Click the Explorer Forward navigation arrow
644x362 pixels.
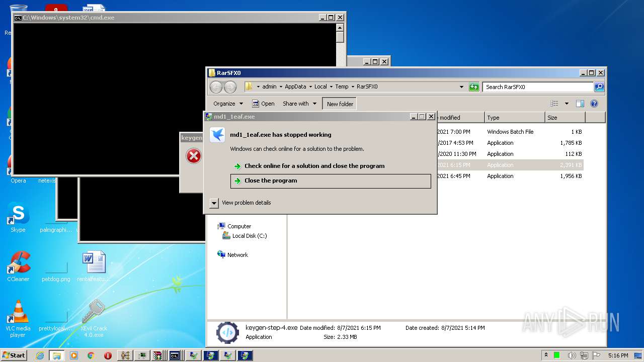tap(230, 87)
